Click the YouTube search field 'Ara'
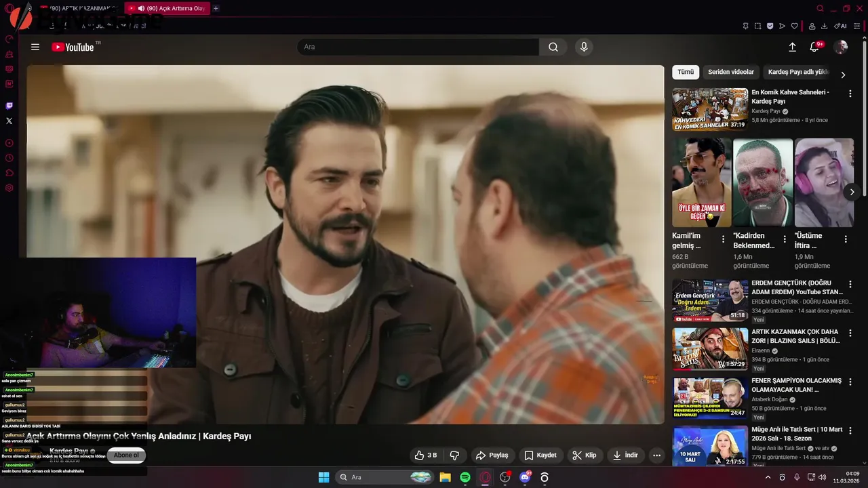 click(418, 47)
